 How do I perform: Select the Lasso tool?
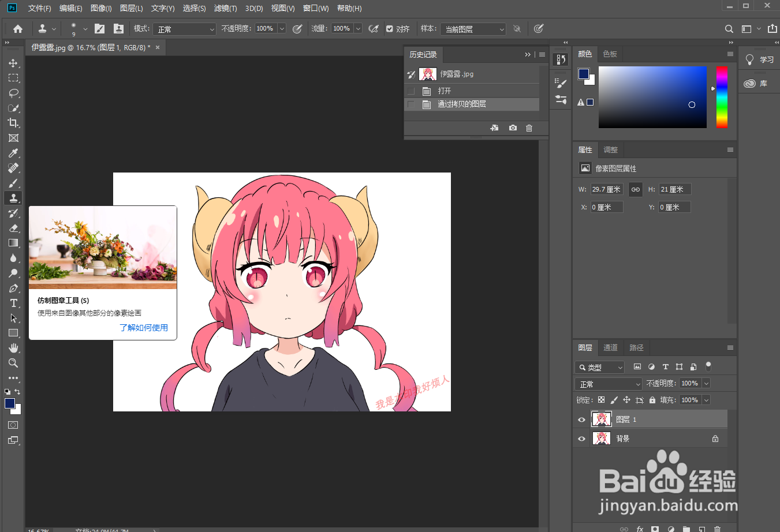(x=13, y=93)
